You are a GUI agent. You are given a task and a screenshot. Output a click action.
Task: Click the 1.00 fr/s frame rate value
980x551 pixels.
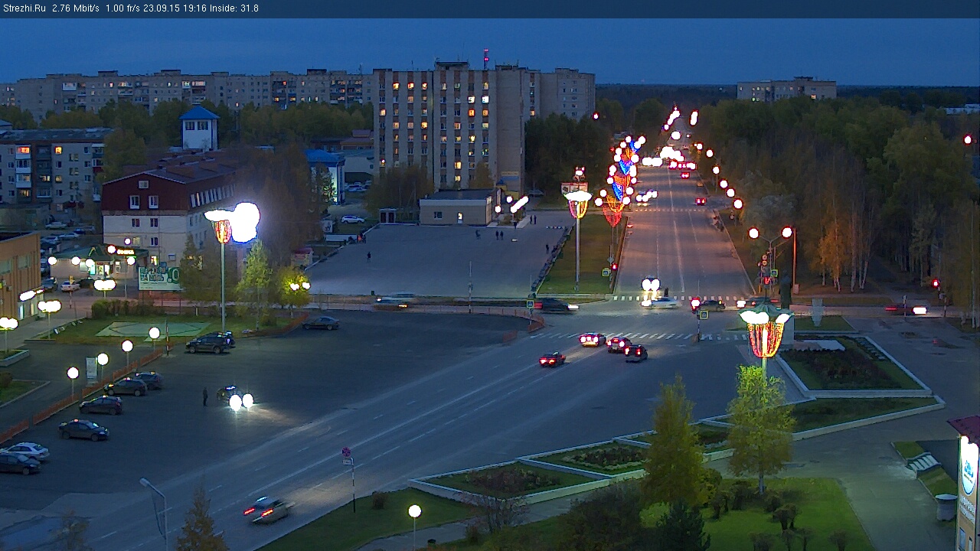124,8
